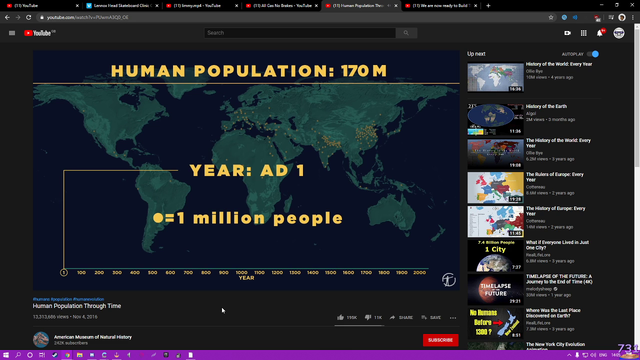This screenshot has height=360, width=640.
Task: Open Chrome three-dot menu
Action: [x=633, y=17]
